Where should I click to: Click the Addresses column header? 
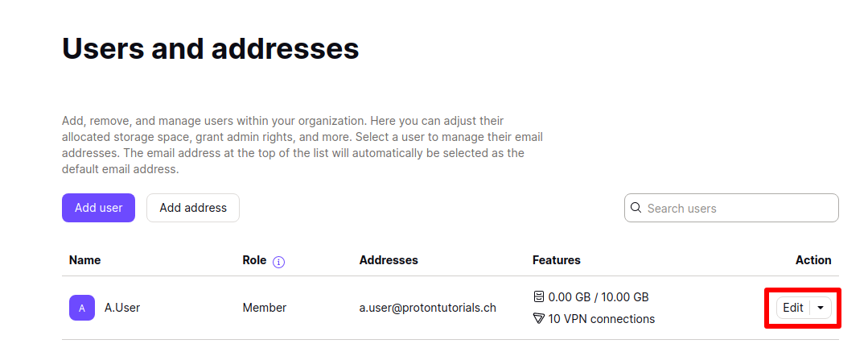pyautogui.click(x=389, y=260)
